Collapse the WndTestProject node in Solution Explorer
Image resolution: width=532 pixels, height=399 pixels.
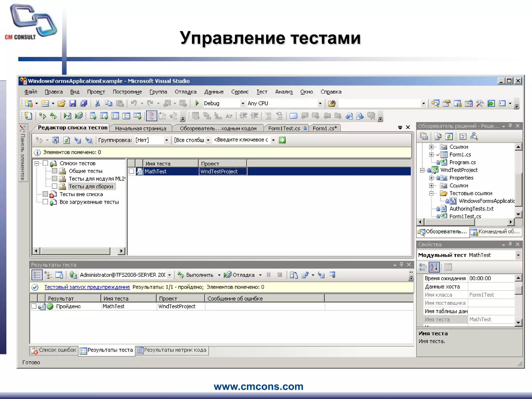[422, 170]
